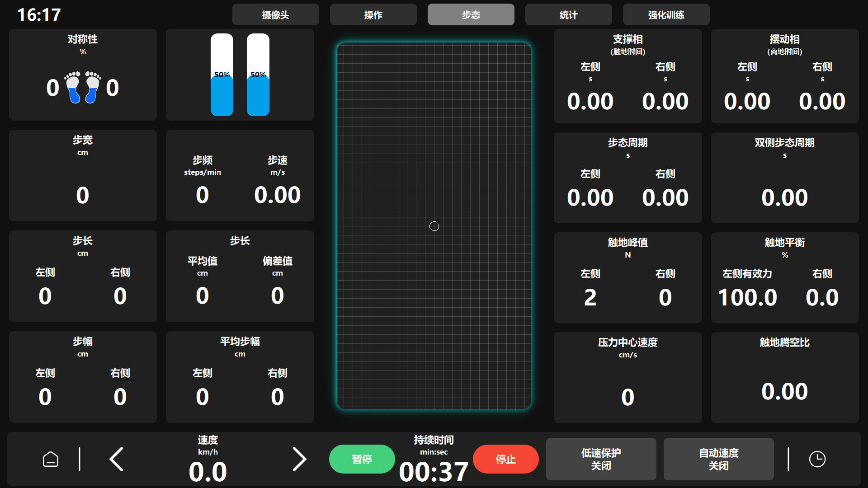Click the 持续时间 timer display
The width and height of the screenshot is (868, 488).
[434, 471]
